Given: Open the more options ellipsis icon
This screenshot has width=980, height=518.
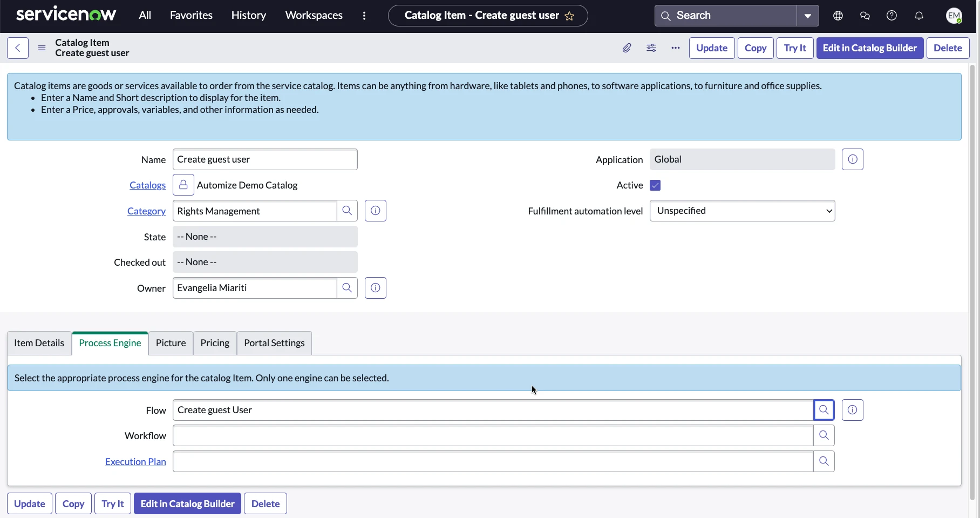Looking at the screenshot, I should pos(675,48).
